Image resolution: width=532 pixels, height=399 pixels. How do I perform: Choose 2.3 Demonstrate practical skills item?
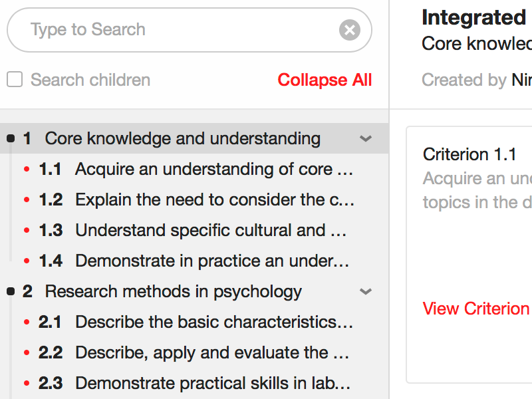(x=211, y=384)
